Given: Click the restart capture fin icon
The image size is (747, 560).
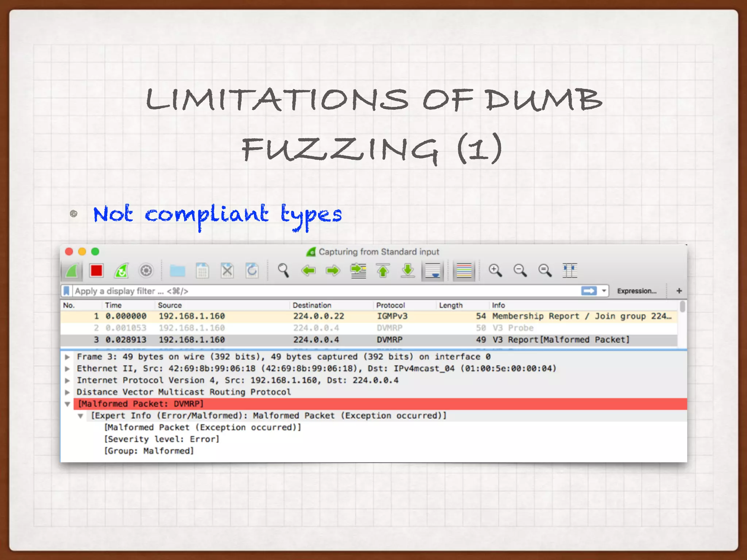Looking at the screenshot, I should 121,271.
